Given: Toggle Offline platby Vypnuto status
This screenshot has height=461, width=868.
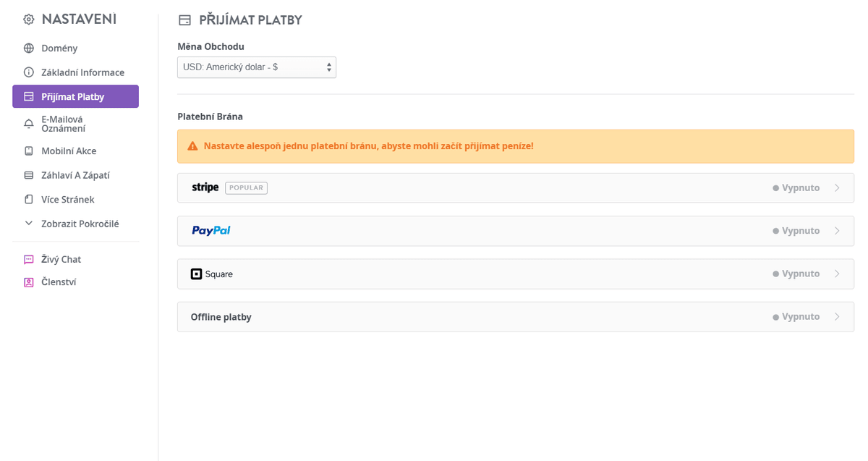Looking at the screenshot, I should tap(796, 317).
